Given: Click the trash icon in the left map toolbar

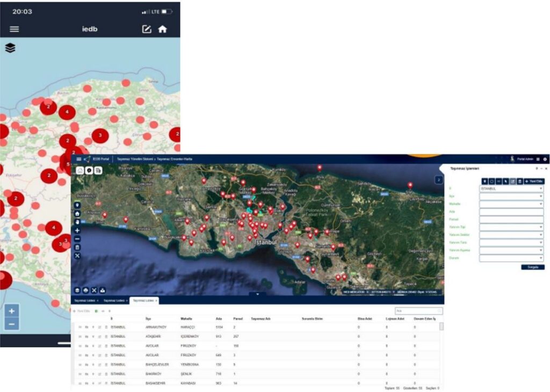Looking at the screenshot, I should coord(77,247).
